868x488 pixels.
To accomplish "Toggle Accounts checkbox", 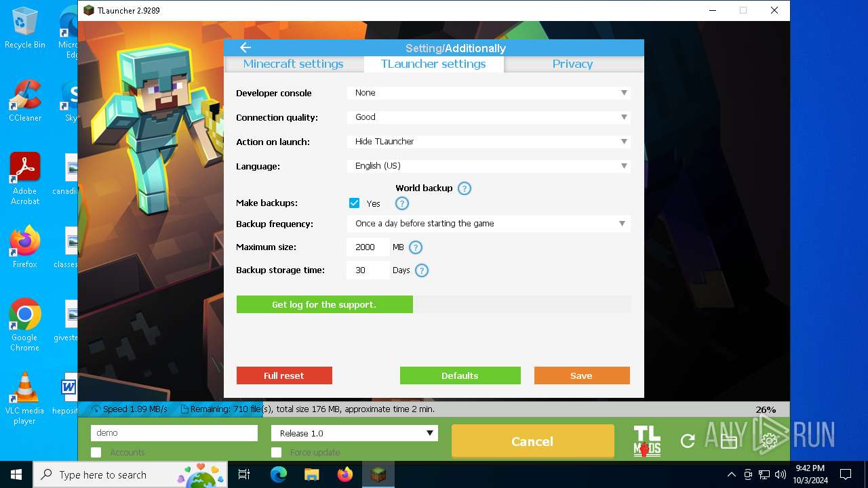I will (96, 452).
